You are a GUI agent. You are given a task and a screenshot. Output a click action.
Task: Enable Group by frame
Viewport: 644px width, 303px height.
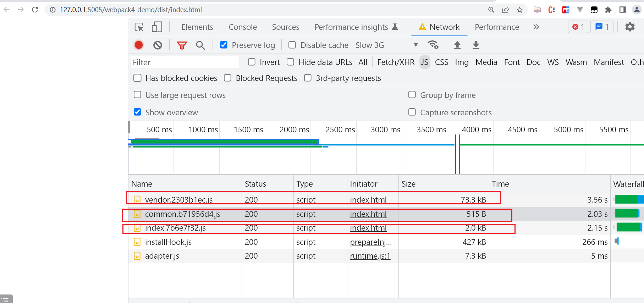point(412,95)
